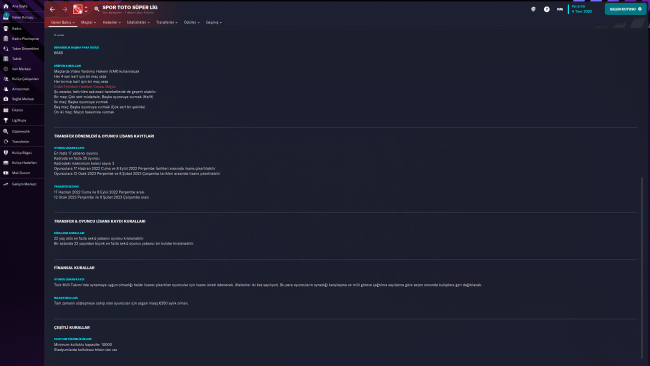Expand the Maçlar dropdown tab
Image resolution: width=650 pixels, height=366 pixels.
pyautogui.click(x=88, y=22)
